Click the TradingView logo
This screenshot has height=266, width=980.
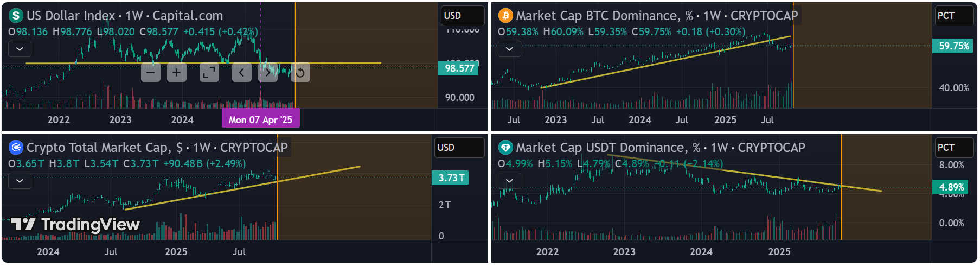(75, 224)
